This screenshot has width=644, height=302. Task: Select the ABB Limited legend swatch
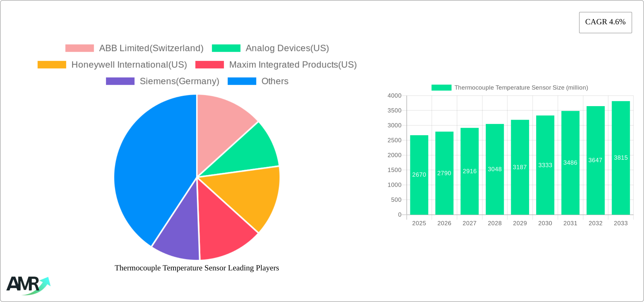click(79, 48)
